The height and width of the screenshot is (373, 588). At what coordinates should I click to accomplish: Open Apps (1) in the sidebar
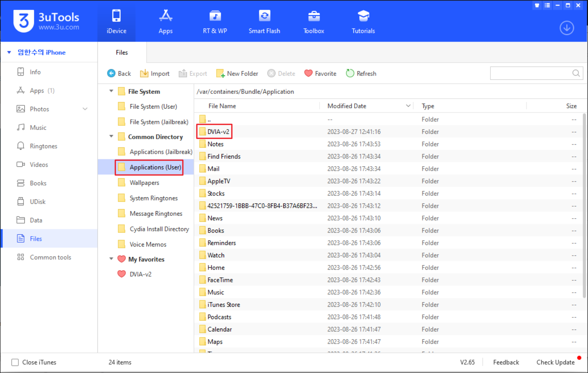point(49,90)
